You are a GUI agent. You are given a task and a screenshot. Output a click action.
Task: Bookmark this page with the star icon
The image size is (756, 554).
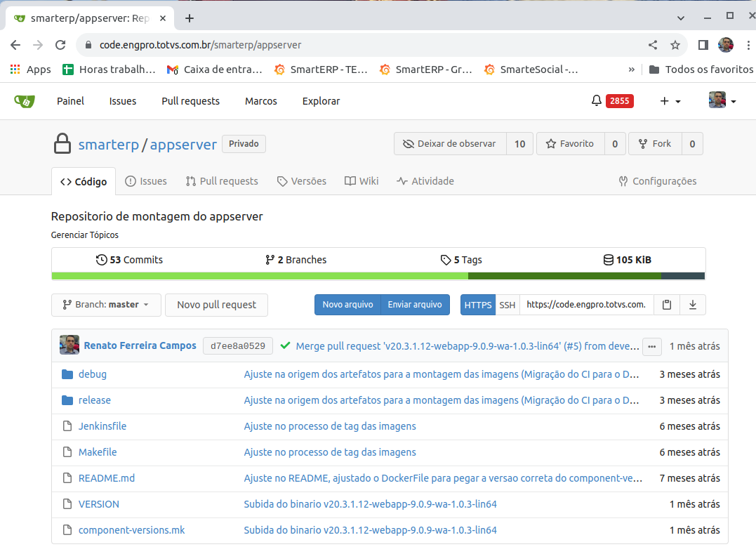coord(675,45)
